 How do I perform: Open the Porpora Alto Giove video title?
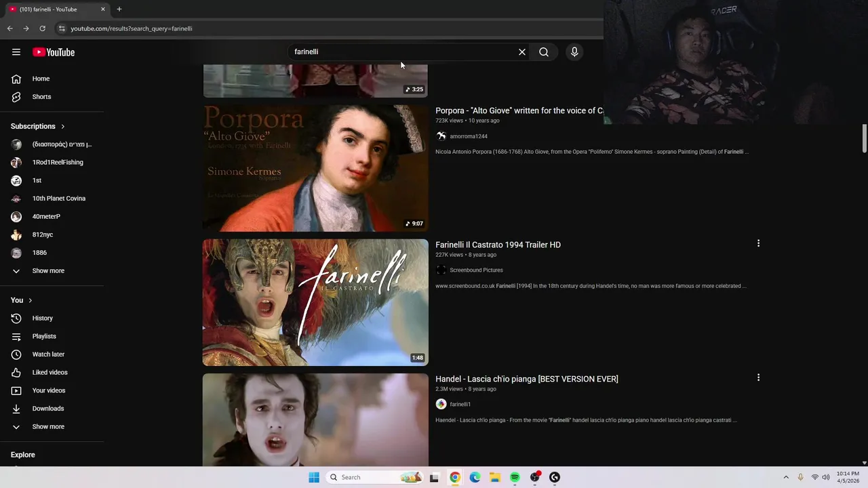point(519,110)
